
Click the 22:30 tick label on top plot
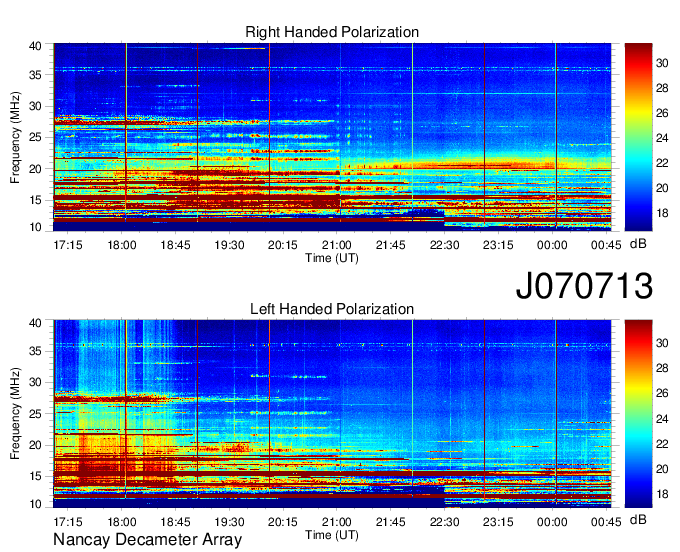[445, 245]
